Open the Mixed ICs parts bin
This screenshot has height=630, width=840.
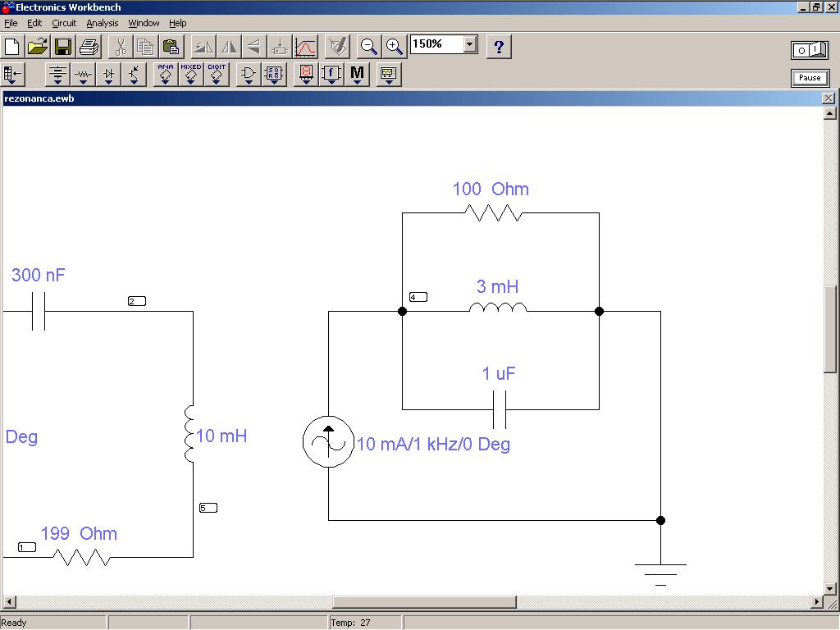pos(190,75)
